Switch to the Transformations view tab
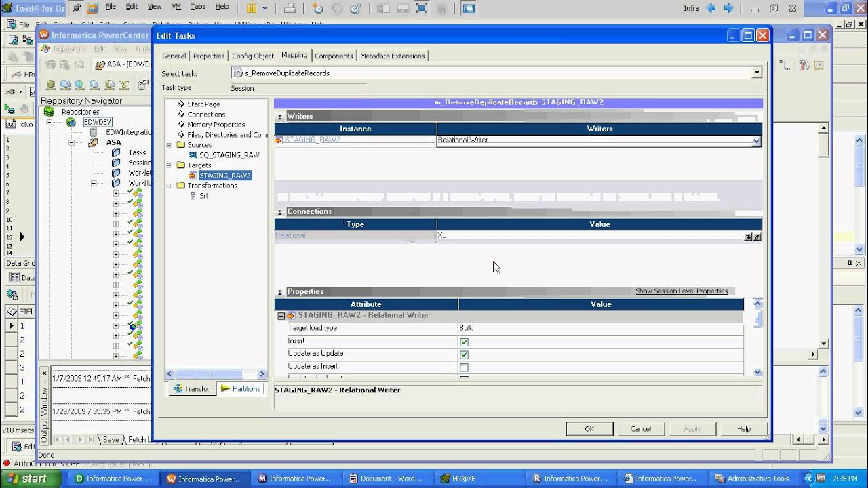 point(193,388)
